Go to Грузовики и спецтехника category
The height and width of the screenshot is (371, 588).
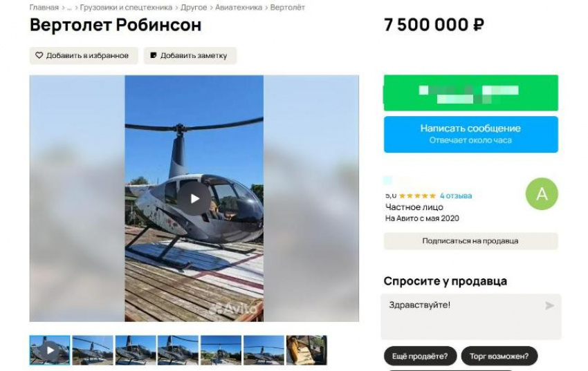(126, 8)
